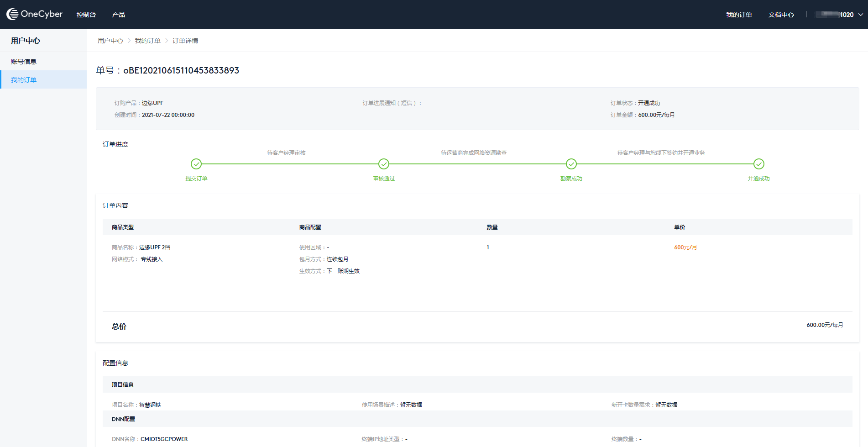Open 文档中心 documentation link
Image resolution: width=868 pixels, height=447 pixels.
tap(781, 15)
